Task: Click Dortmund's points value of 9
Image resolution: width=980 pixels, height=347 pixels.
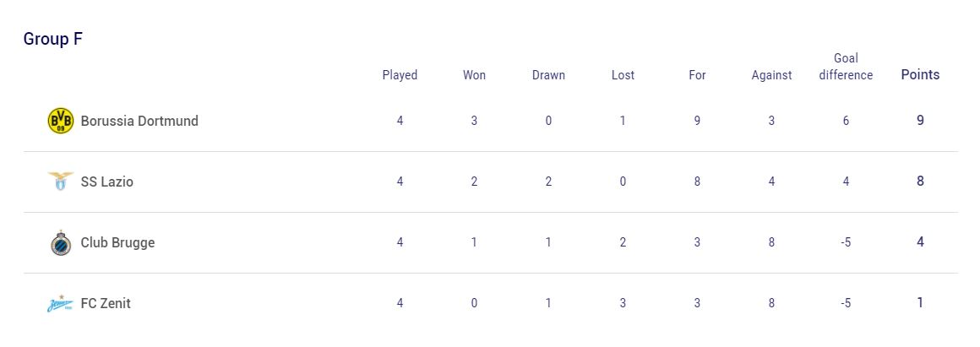Action: 920,121
